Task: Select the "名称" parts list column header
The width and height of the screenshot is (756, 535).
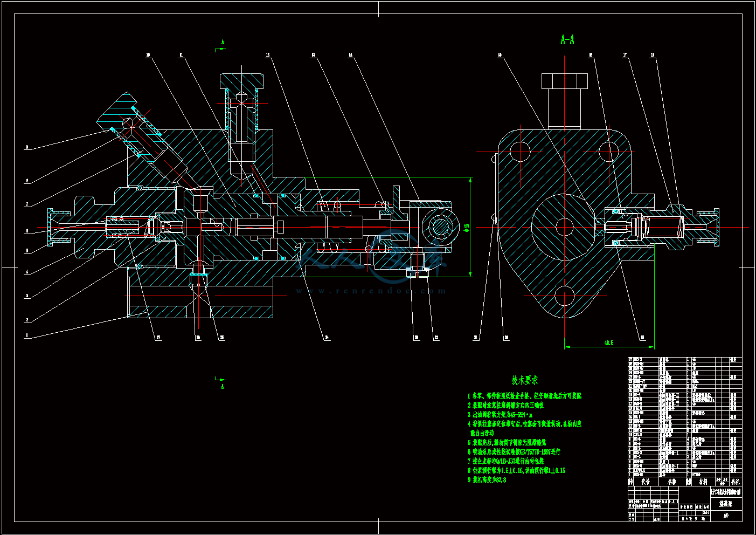Action: pos(672,482)
